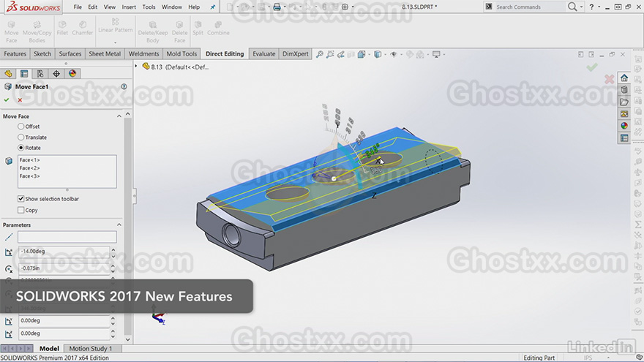This screenshot has width=644, height=362.
Task: Cancel Move Face1 with red X
Action: pos(20,99)
